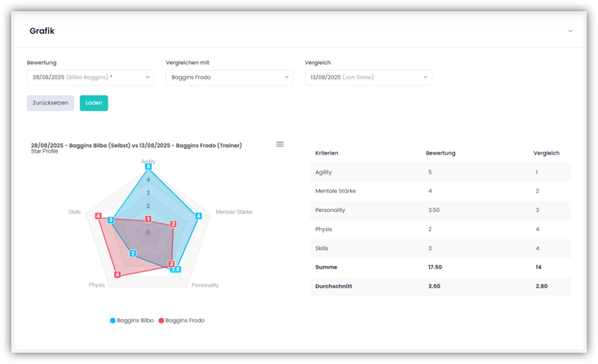Viewport: 598px width, 364px height.
Task: Click the red Skills data point 4
Action: click(x=98, y=216)
